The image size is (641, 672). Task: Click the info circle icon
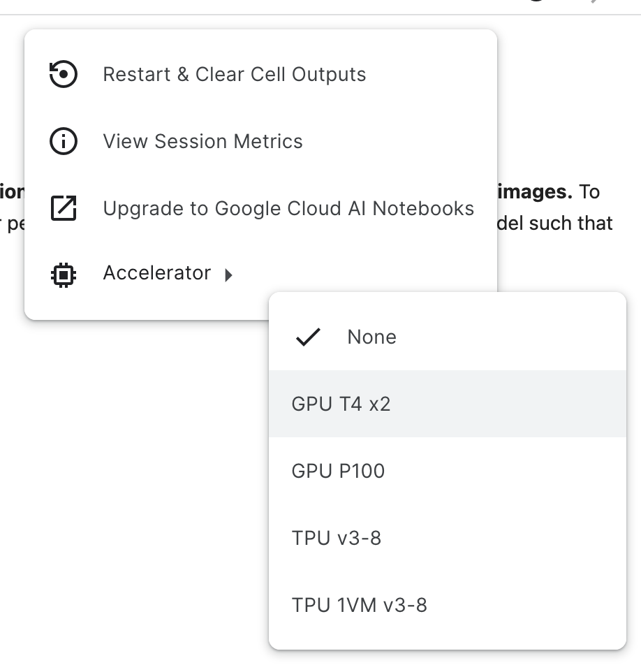pos(64,141)
